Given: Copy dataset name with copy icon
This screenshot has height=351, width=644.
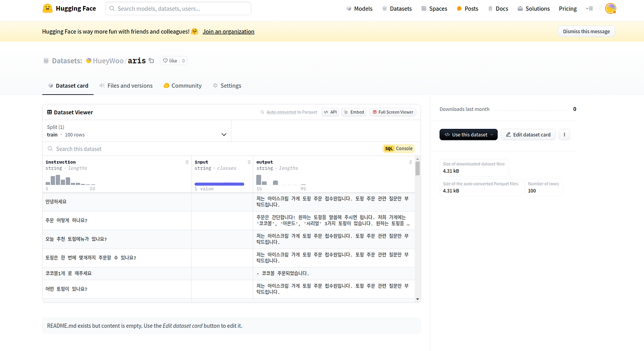Looking at the screenshot, I should coord(151,60).
